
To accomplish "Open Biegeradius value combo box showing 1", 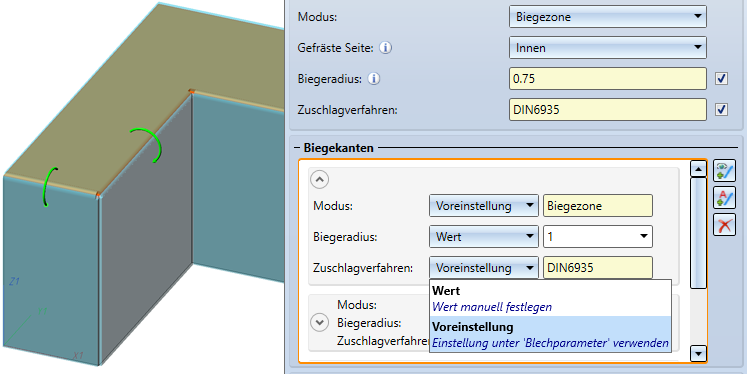I will coord(597,236).
